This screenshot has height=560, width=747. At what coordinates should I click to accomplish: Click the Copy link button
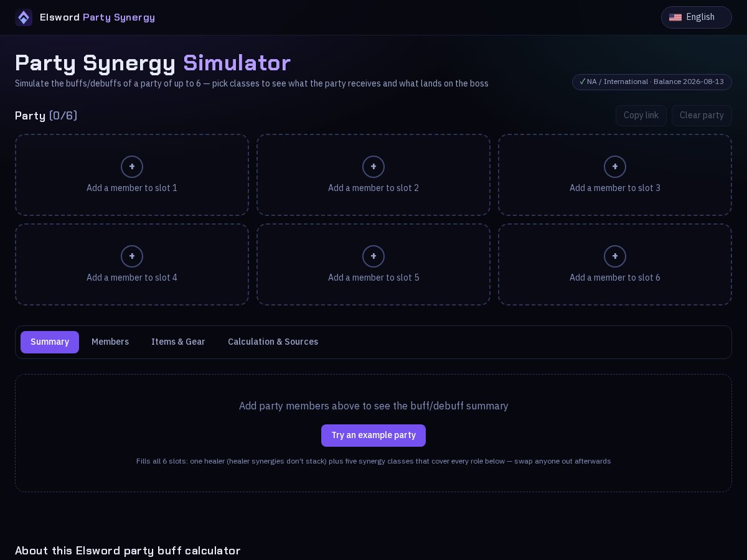(641, 116)
